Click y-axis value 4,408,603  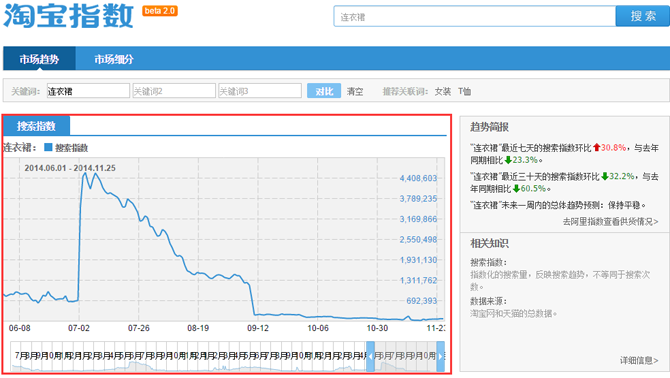418,178
